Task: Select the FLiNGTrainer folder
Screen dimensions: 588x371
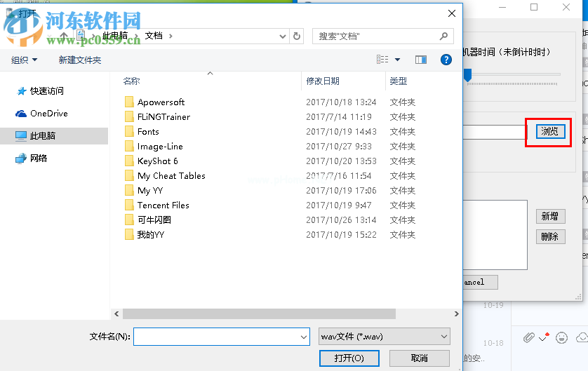Action: click(x=163, y=117)
